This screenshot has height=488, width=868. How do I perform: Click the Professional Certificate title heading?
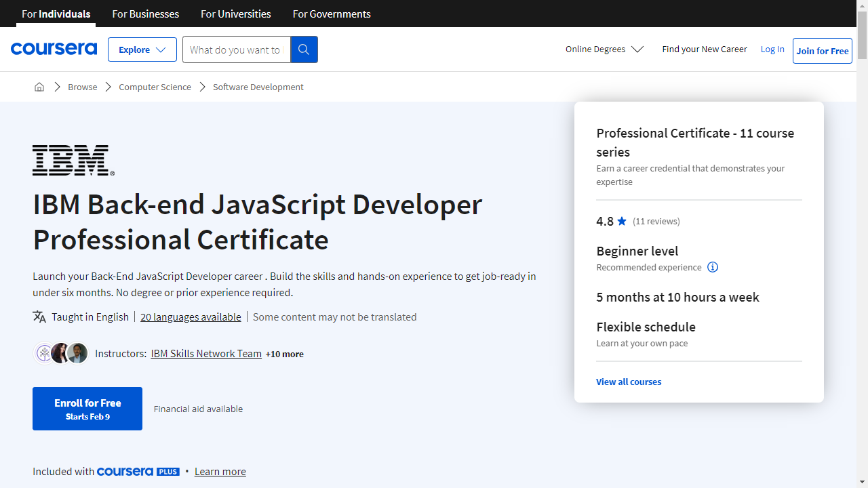click(x=258, y=222)
